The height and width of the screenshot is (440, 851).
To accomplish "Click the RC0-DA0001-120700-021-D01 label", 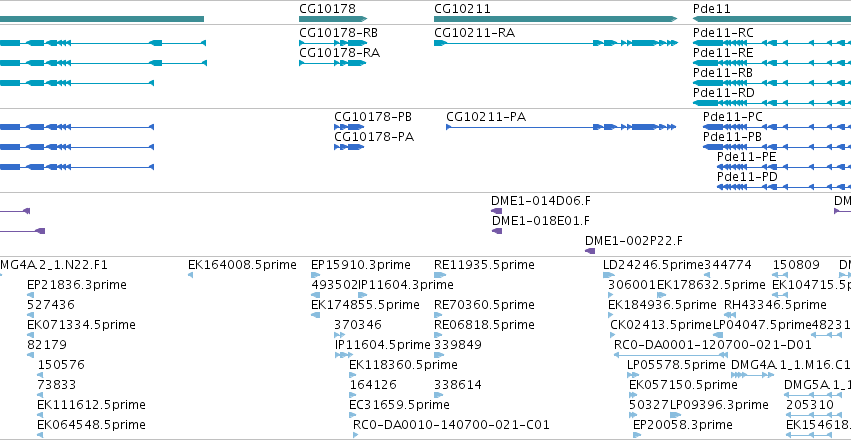I will tap(713, 345).
